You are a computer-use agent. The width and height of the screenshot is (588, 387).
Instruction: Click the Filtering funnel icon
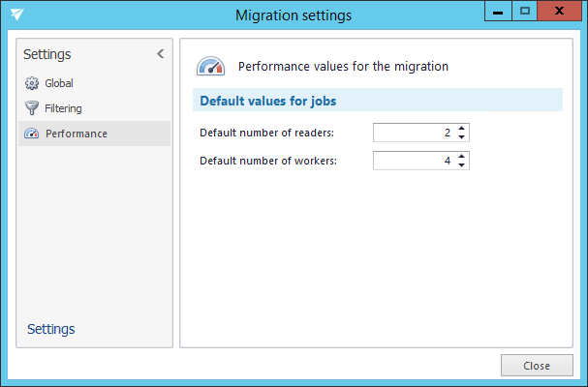click(31, 108)
